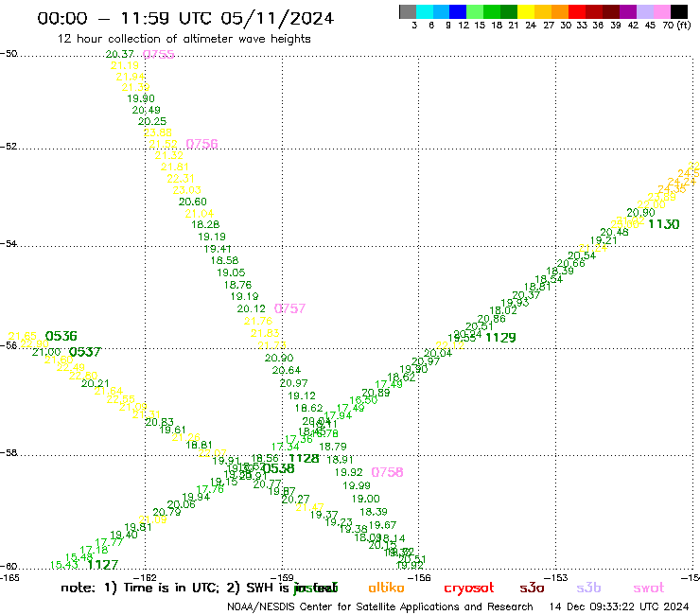The image size is (700, 615).
Task: Click the wave height value 18.28
Action: click(x=205, y=224)
